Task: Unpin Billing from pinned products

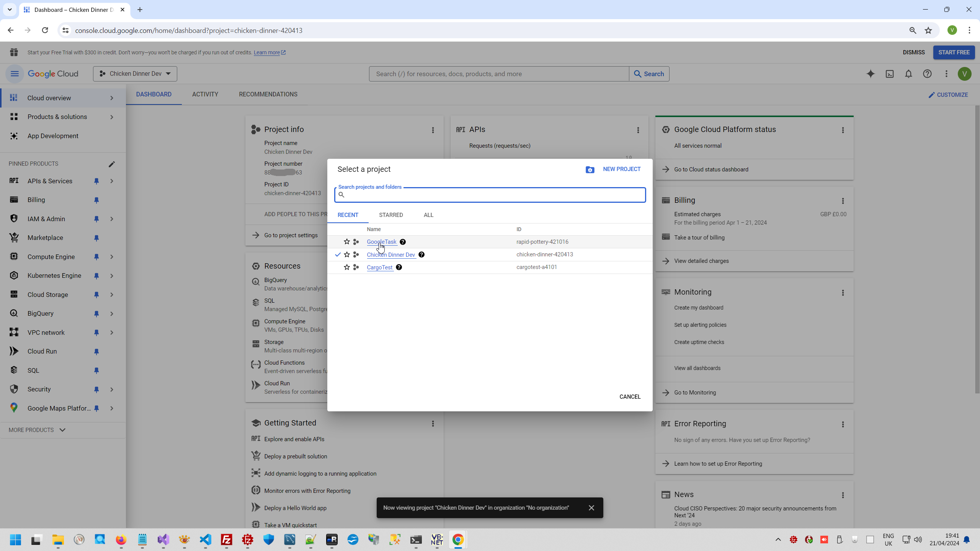Action: click(96, 200)
